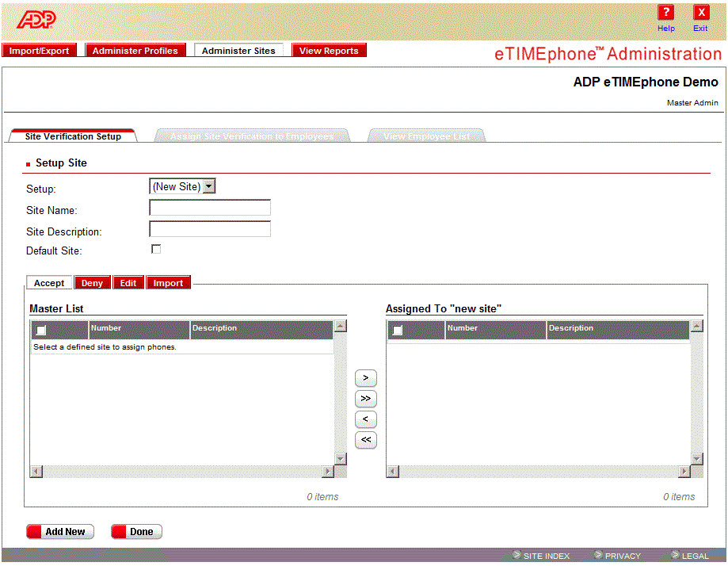Select the Administer Sites tab

tap(238, 50)
